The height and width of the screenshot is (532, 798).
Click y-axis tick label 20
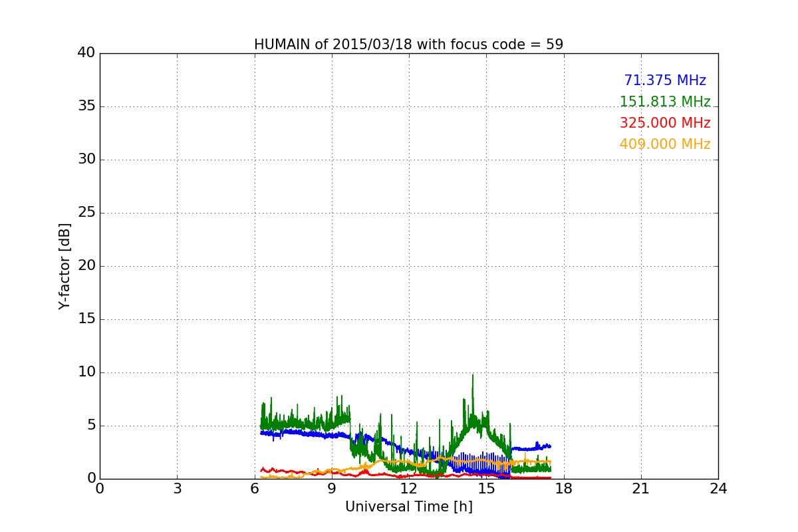pos(86,266)
